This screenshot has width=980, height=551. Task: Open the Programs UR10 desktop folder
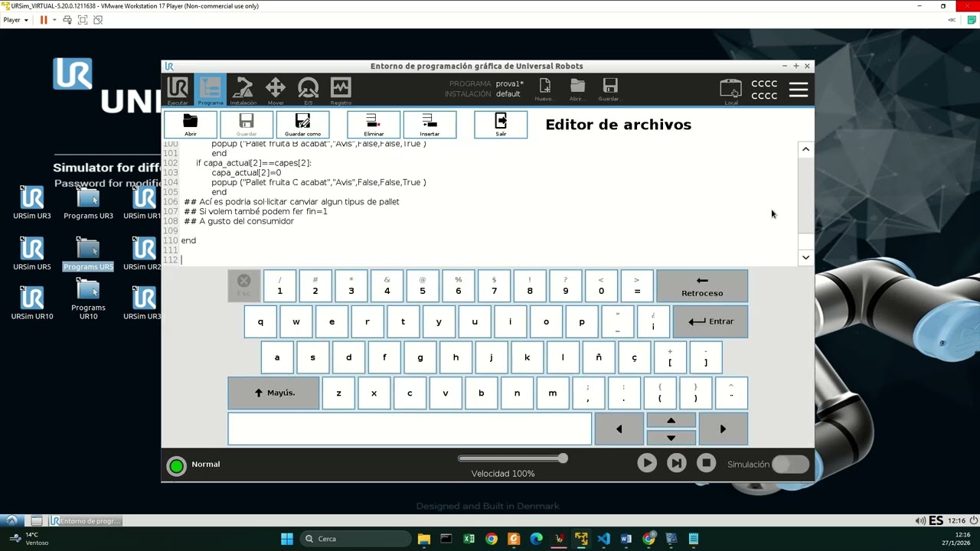[88, 299]
